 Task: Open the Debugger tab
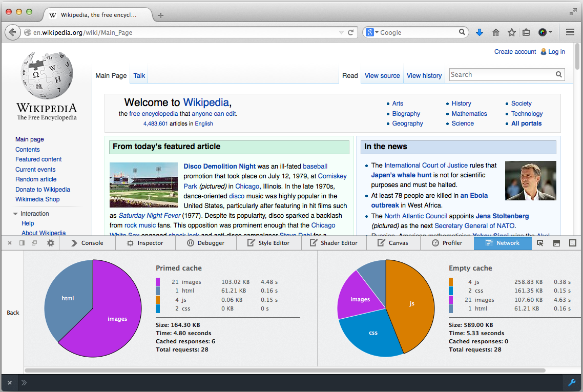click(206, 243)
